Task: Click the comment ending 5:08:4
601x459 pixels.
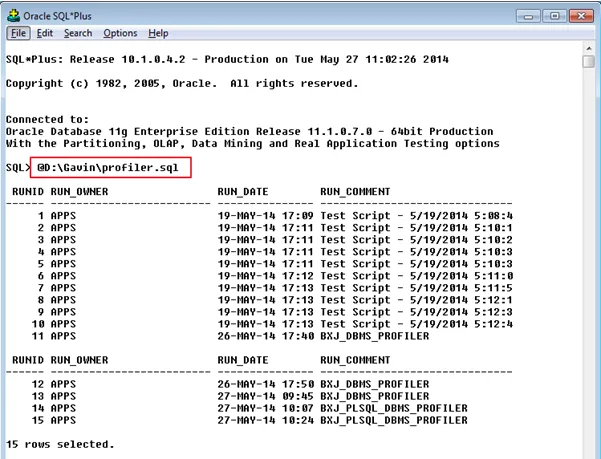Action: tap(417, 216)
